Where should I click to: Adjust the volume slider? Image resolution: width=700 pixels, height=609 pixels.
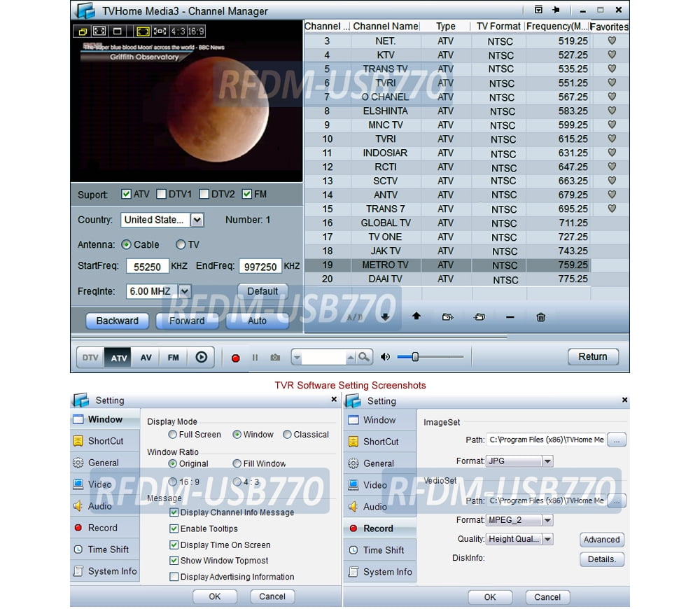pyautogui.click(x=415, y=357)
